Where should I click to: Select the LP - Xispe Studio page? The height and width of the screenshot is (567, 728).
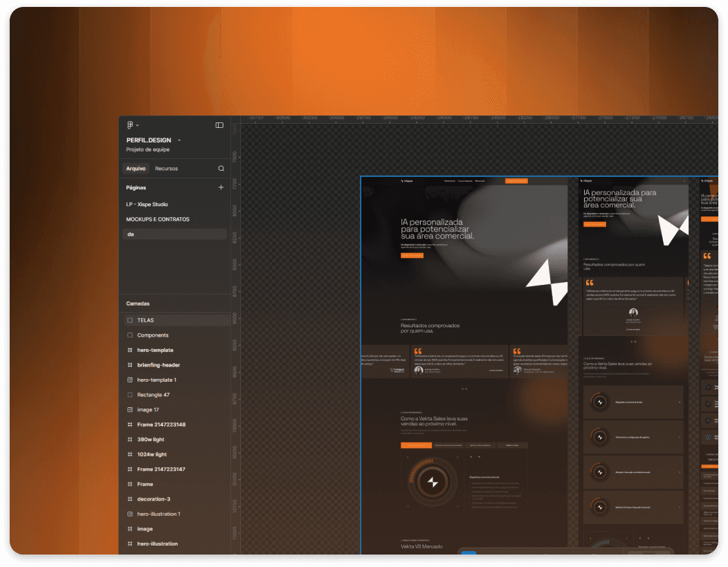tap(147, 204)
